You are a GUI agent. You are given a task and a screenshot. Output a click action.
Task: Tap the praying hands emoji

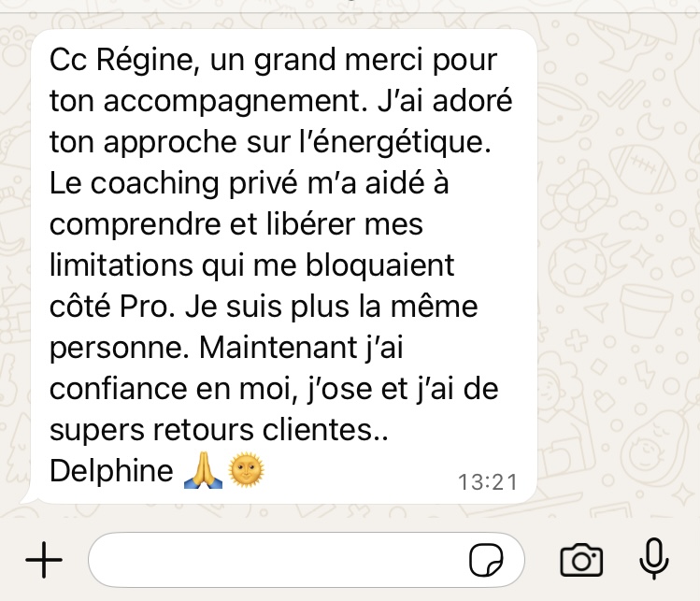[x=203, y=470]
